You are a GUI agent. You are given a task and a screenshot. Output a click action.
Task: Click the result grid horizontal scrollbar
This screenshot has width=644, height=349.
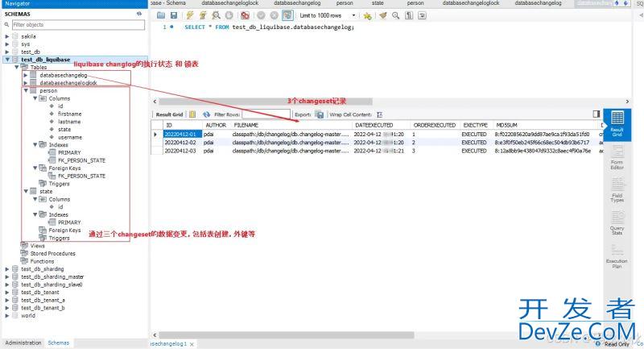[x=287, y=335]
